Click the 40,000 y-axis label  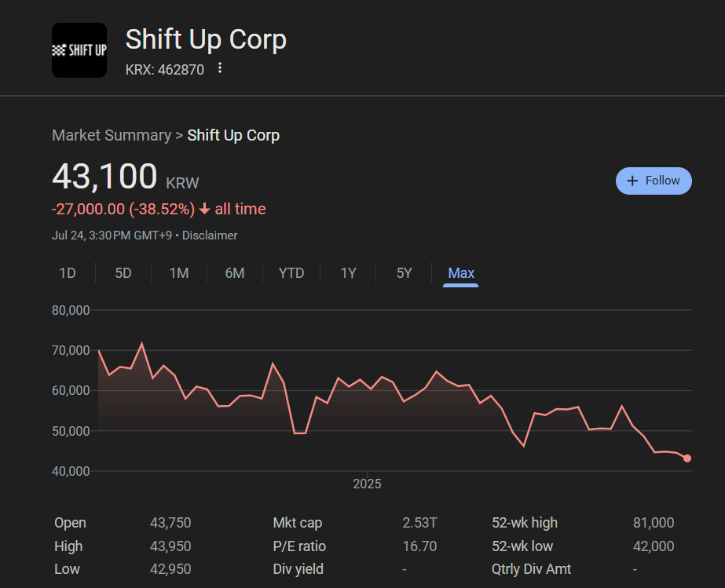[x=71, y=472]
